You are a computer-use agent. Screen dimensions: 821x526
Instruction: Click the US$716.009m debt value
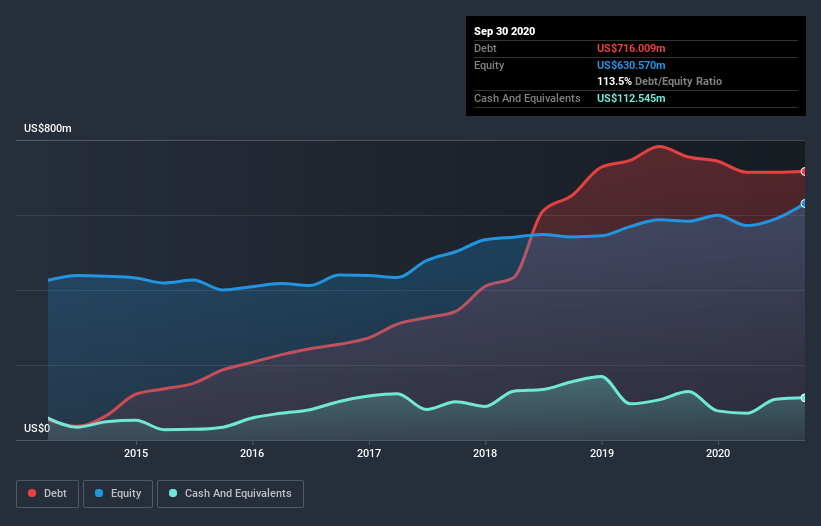coord(631,48)
